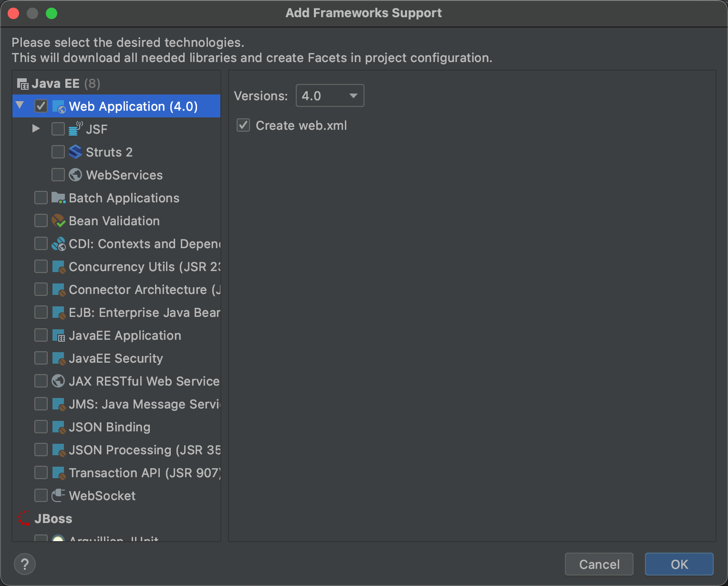This screenshot has width=728, height=586.
Task: Click the Batch Applications folder icon
Action: click(58, 198)
